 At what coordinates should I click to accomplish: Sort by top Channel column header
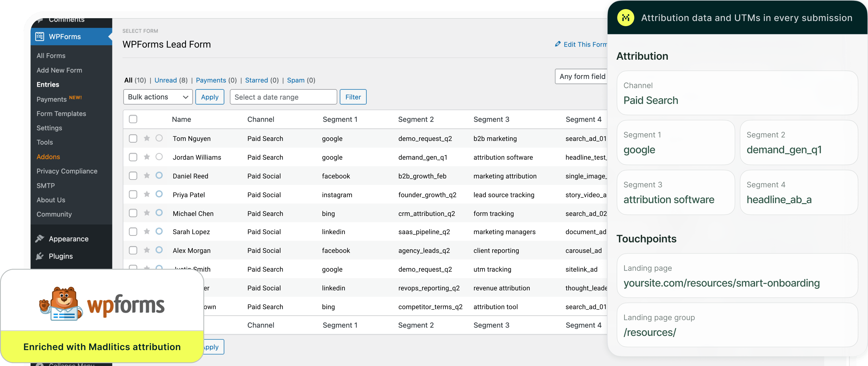tap(261, 119)
